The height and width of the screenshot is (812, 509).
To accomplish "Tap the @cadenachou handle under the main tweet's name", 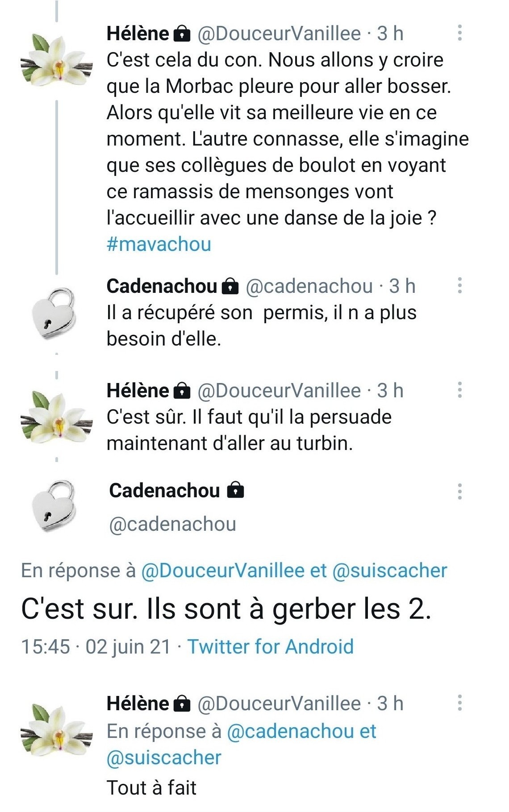I will coord(172,524).
